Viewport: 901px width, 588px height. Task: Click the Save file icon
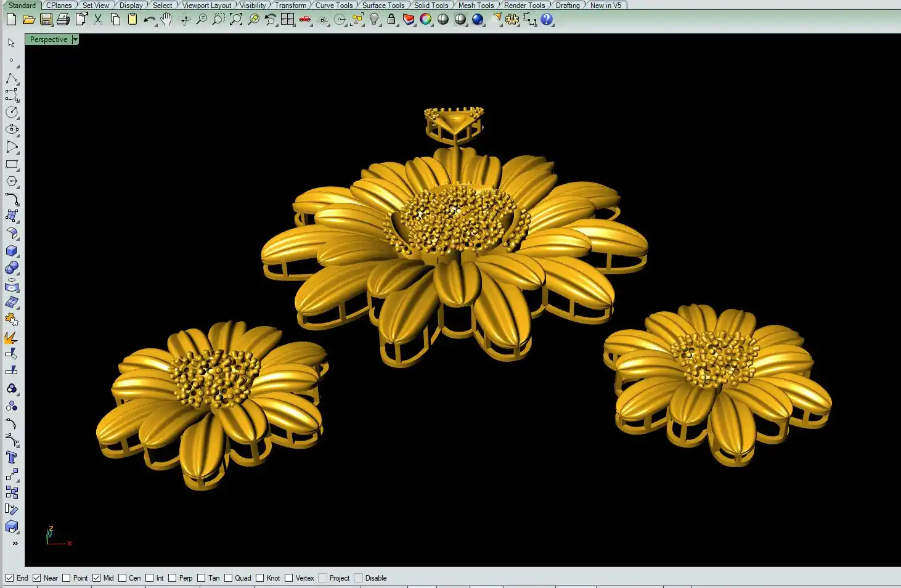(x=46, y=20)
